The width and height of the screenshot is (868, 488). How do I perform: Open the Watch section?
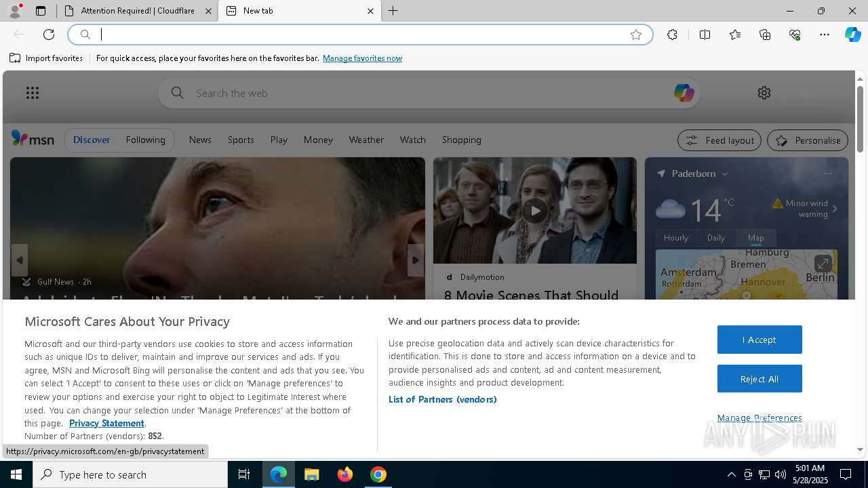tap(413, 140)
